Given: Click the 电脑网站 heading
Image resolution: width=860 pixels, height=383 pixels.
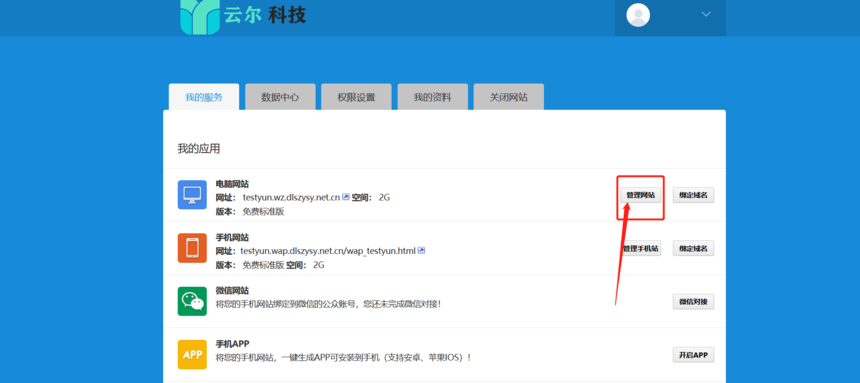Looking at the screenshot, I should point(232,184).
